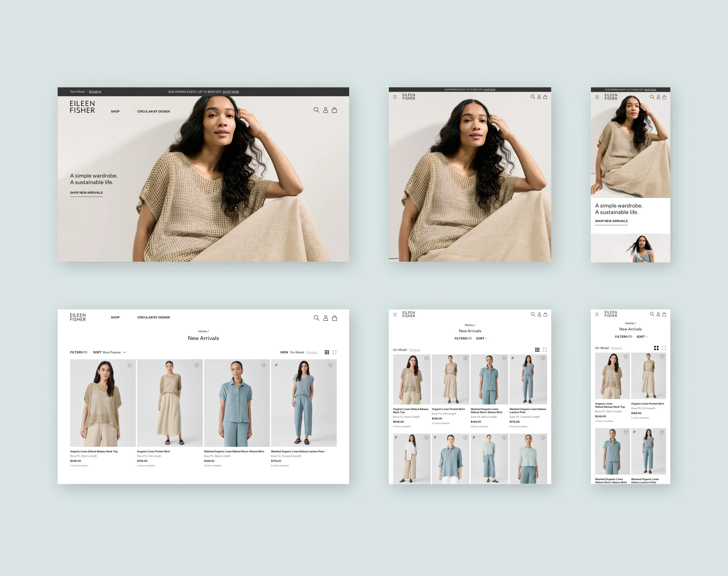The width and height of the screenshot is (728, 576).
Task: Click SHOP NOW in desktop promo banner
Action: (231, 92)
